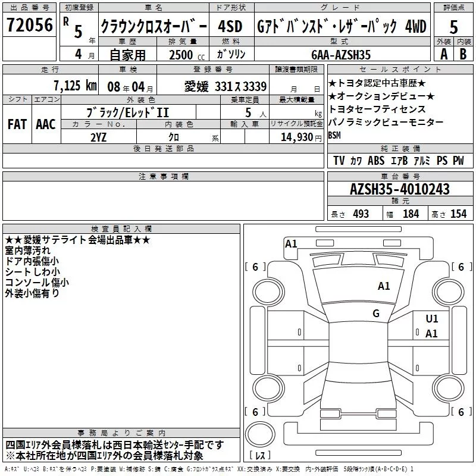This screenshot has width=476, height=476.
Task: Select the interior grade B cell
Action: pos(464,54)
